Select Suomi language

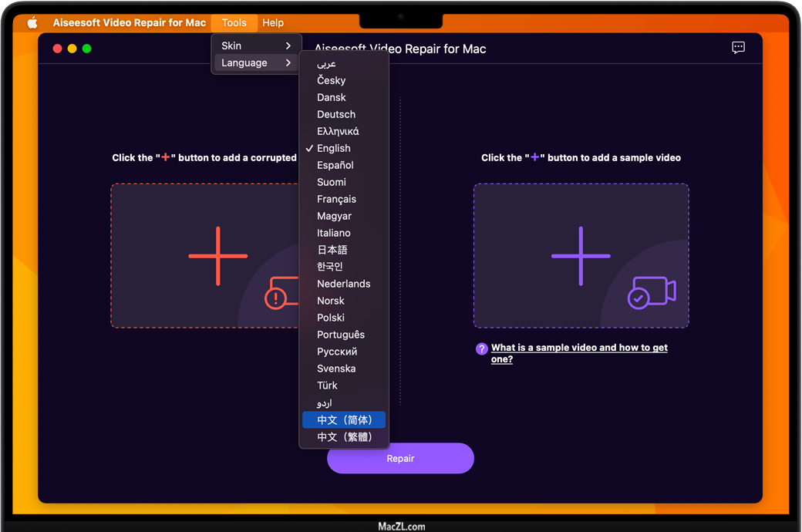click(x=344, y=182)
